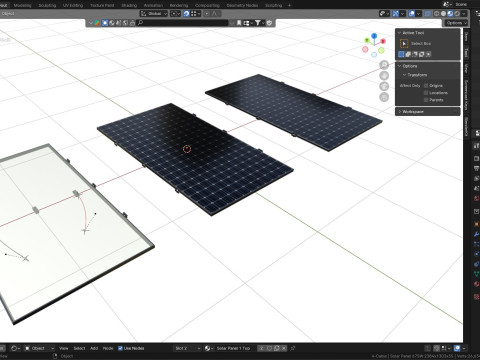Open the object visibility and selectability dropdown
Viewport: 480px width, 360px height.
coord(384,14)
